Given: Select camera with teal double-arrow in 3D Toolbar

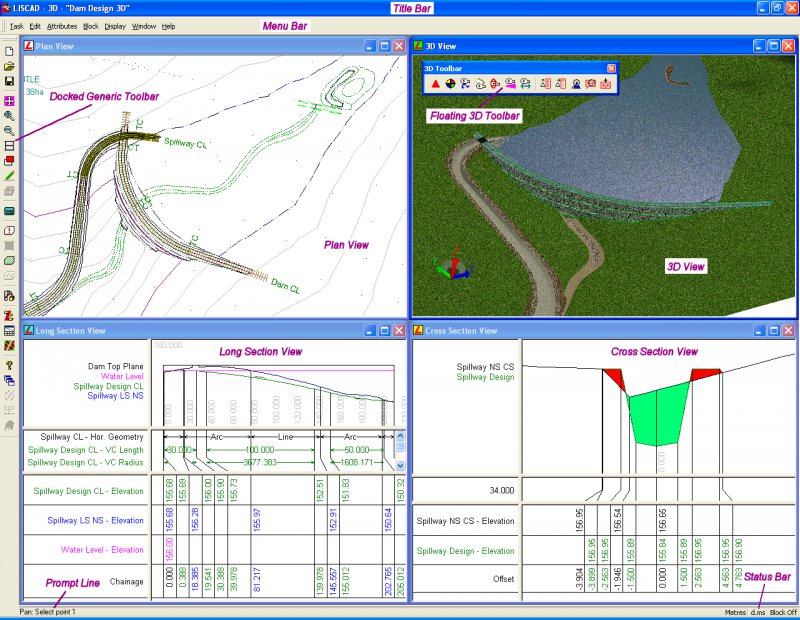Looking at the screenshot, I should click(x=525, y=84).
